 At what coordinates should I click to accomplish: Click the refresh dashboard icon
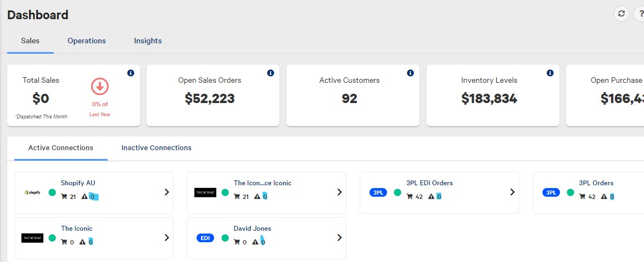tap(621, 14)
